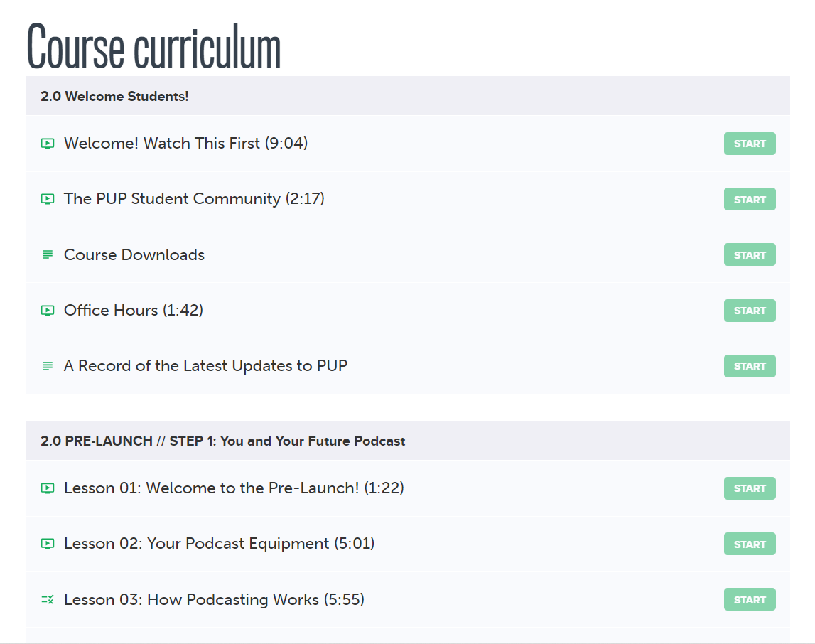Start A Record of the Latest Updates
Screen dimensions: 815x644
(750, 366)
